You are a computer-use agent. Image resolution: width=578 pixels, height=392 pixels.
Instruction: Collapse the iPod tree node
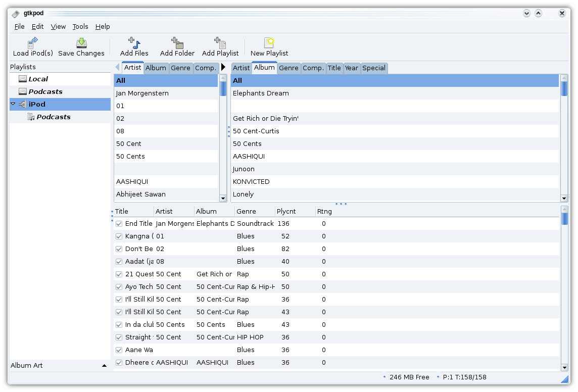click(13, 104)
